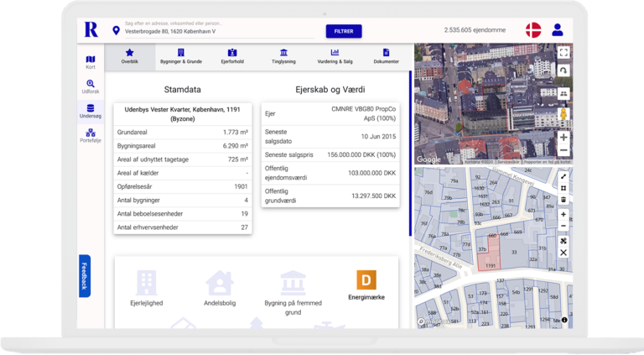Open the Tinglysning tab
This screenshot has height=355, width=644.
point(282,56)
